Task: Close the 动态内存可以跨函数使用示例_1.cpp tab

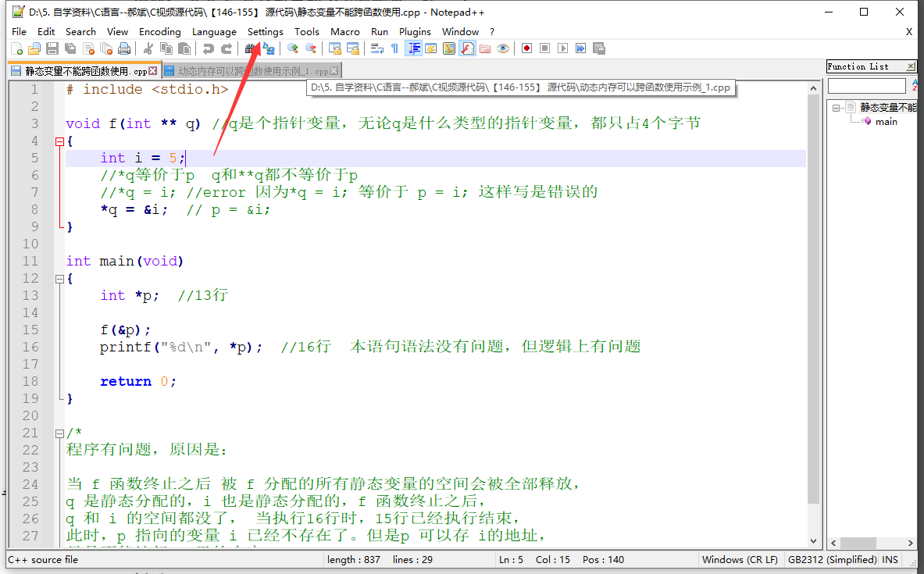Action: 334,71
